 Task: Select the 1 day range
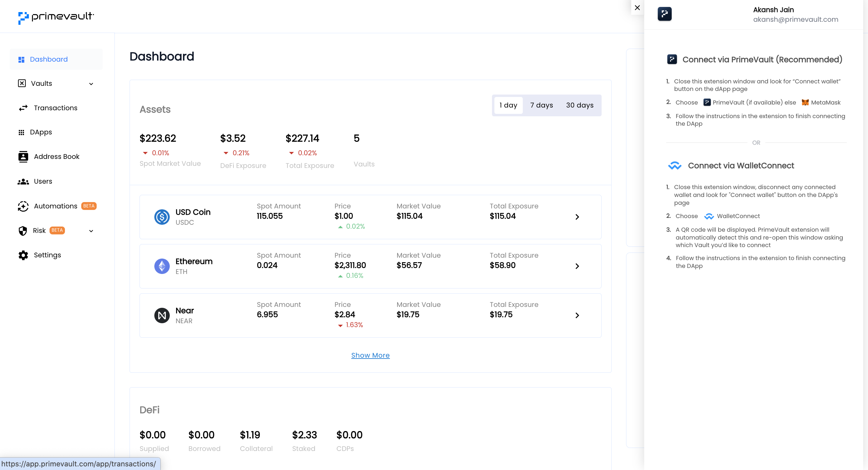pyautogui.click(x=508, y=105)
